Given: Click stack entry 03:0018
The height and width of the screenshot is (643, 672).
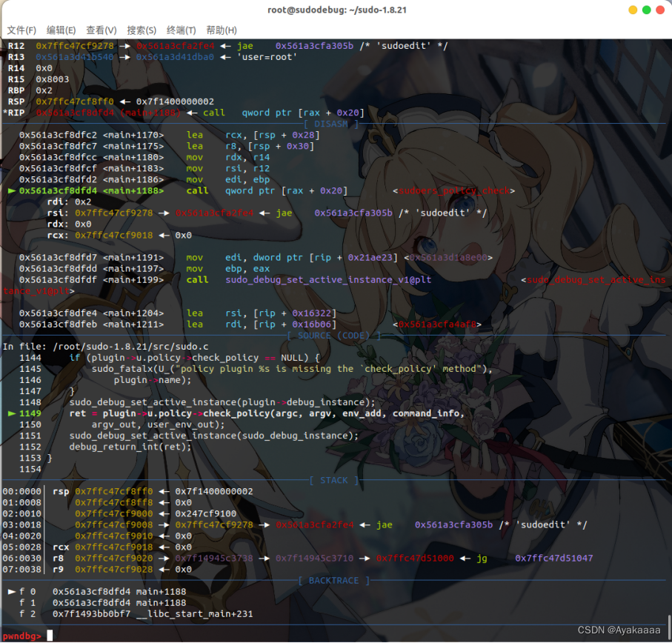Looking at the screenshot, I should (x=295, y=524).
